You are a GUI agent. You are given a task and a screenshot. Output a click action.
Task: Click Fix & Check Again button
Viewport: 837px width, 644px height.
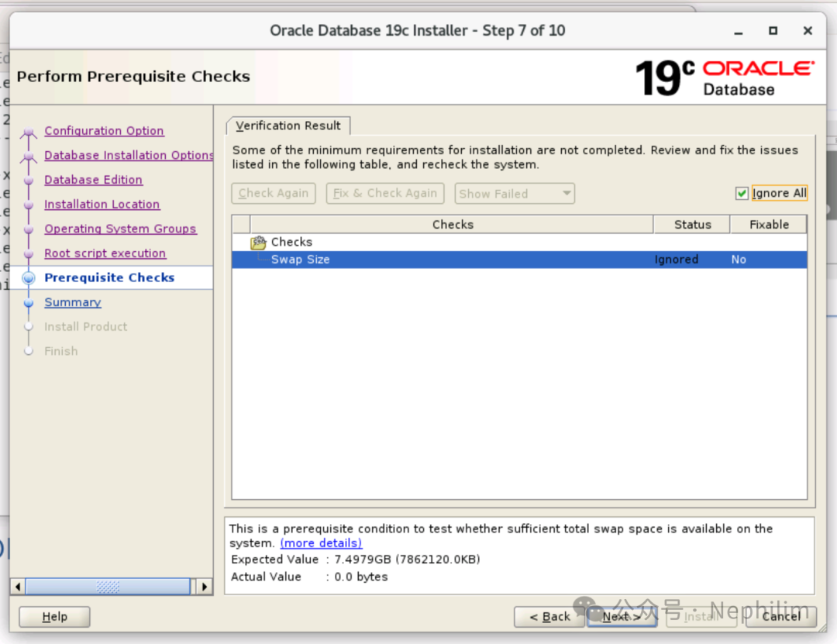tap(385, 193)
